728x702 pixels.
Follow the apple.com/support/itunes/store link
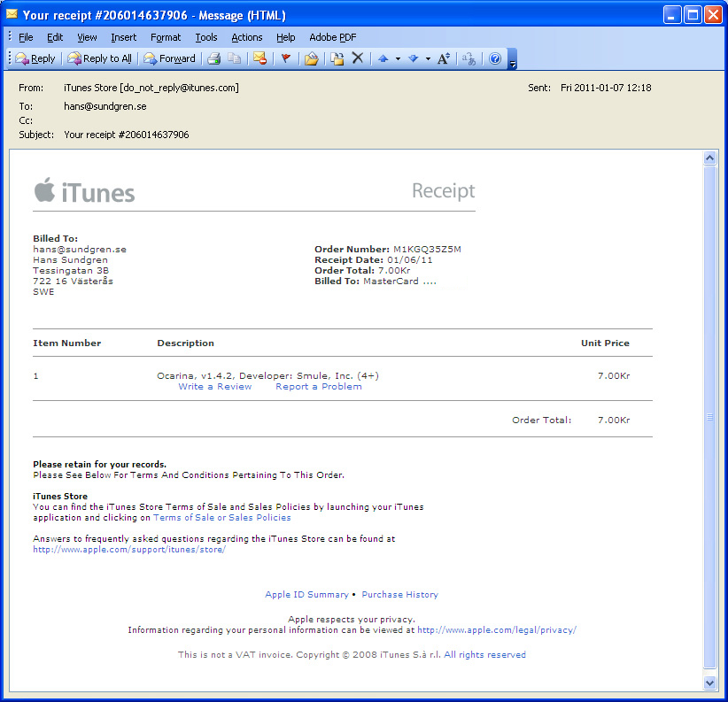tap(129, 550)
